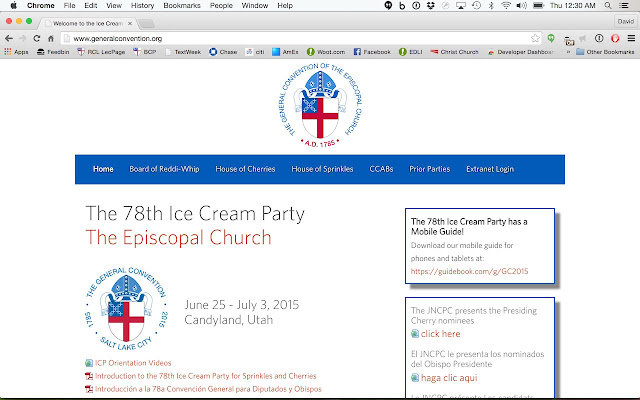Screen dimensions: 640x400
Task: Click the David profile button
Action: tap(625, 21)
